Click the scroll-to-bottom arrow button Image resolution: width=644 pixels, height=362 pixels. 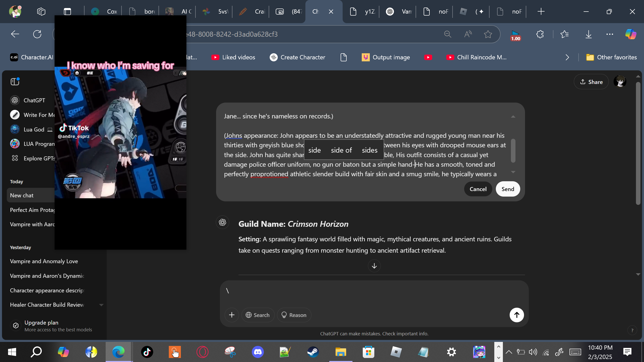pos(374,266)
